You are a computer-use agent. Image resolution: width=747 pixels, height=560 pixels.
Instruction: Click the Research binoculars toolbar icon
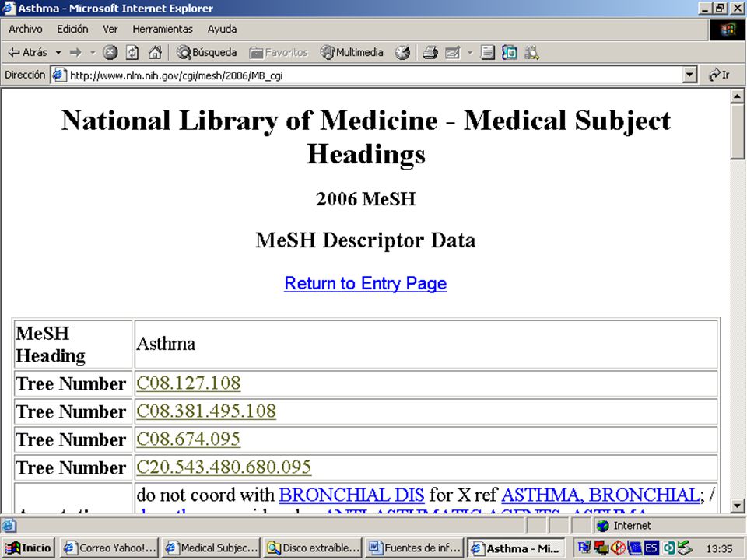pos(531,52)
